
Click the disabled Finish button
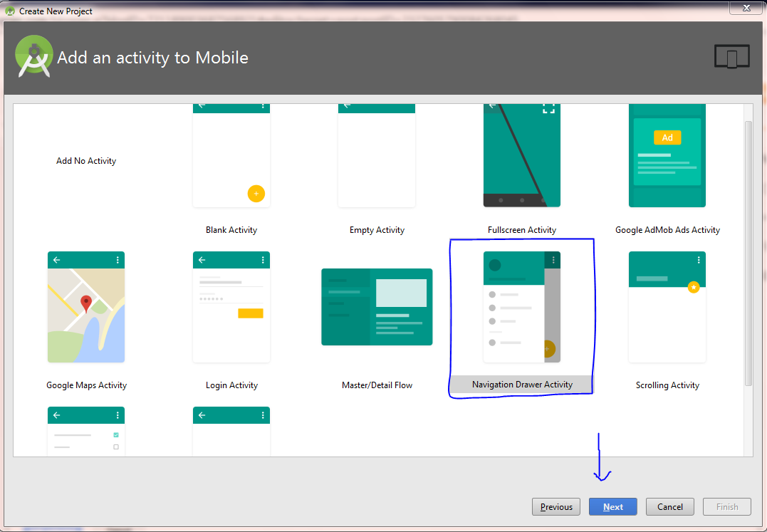pos(726,506)
